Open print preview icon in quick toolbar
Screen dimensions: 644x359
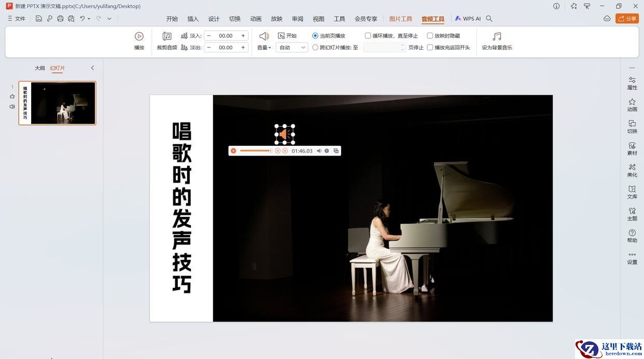(x=71, y=19)
